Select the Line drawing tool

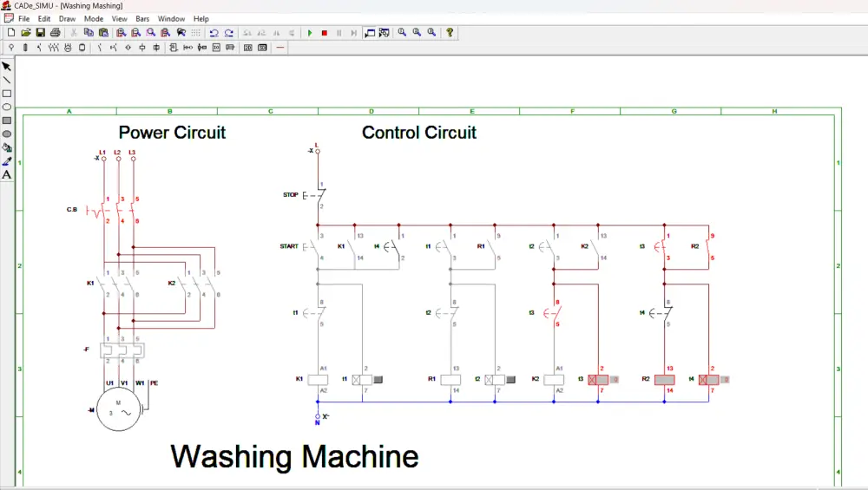(x=7, y=80)
